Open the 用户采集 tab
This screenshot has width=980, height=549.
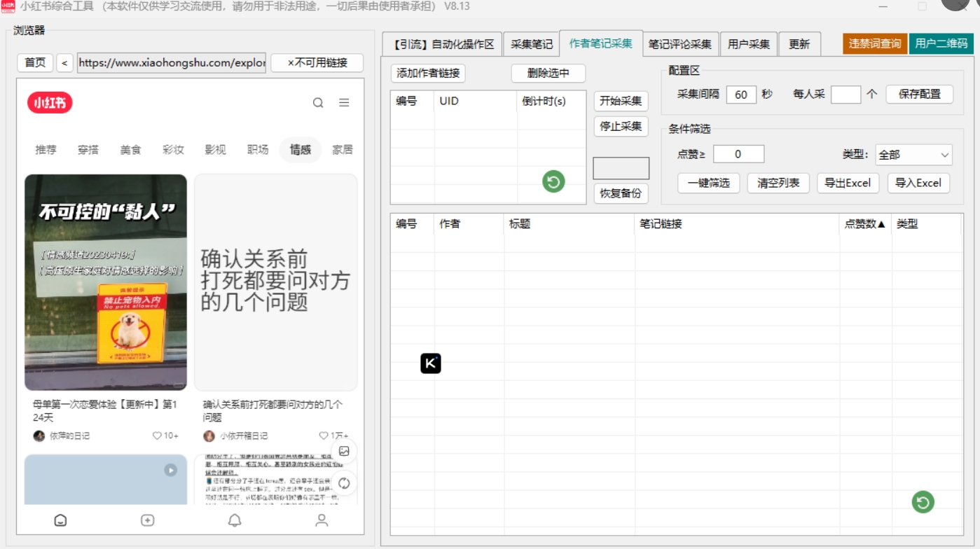coord(749,44)
